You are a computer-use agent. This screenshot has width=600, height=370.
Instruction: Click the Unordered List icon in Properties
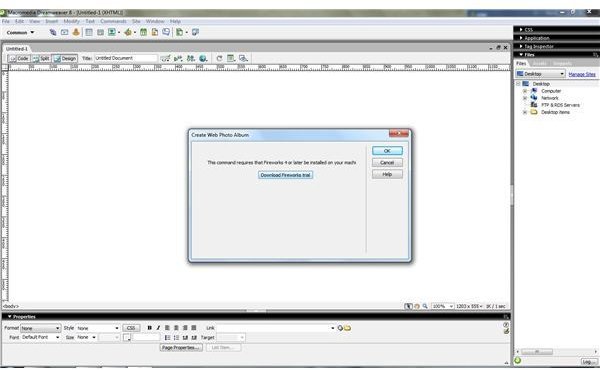click(x=167, y=337)
